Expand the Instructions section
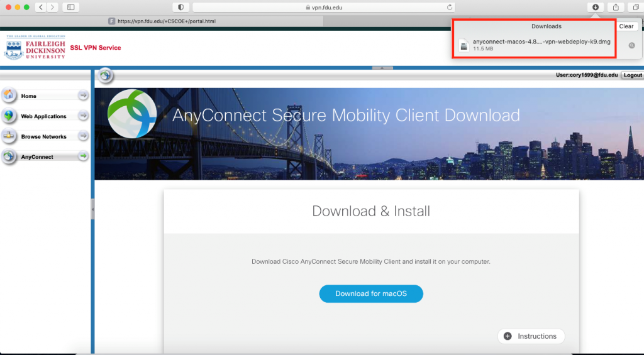This screenshot has width=644, height=355. coord(531,336)
